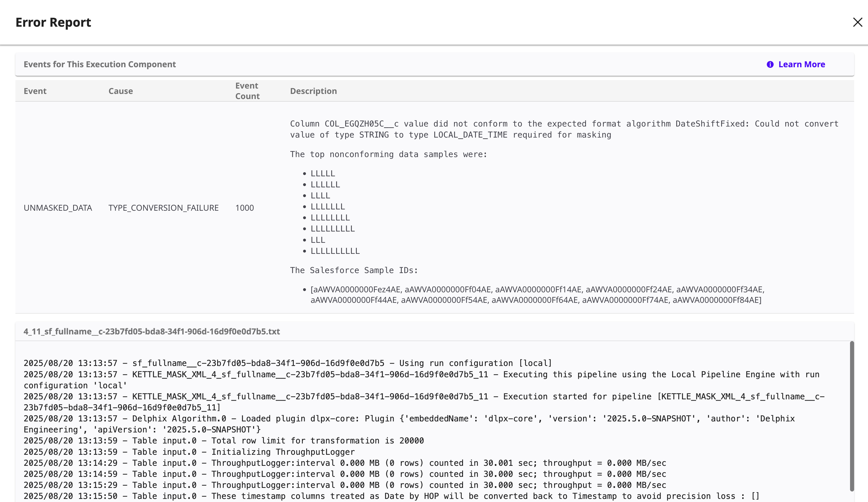Screen dimensions: 868x502
Task: Select the Cause column header
Action: pos(121,91)
